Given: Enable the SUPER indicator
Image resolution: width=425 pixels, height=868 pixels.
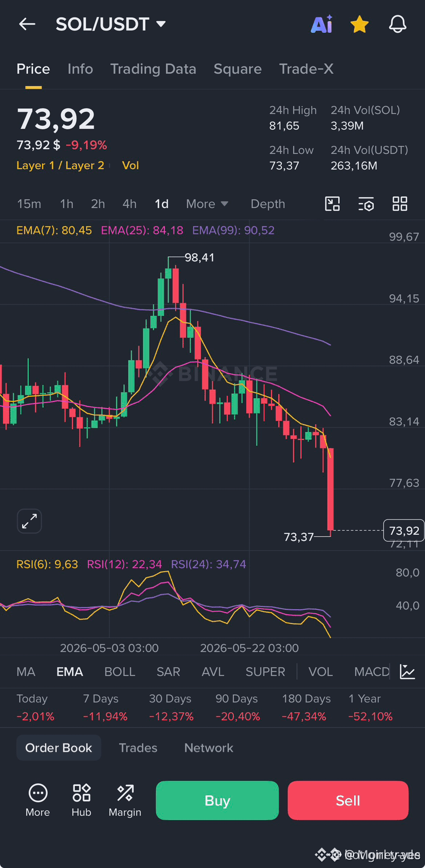Looking at the screenshot, I should (x=265, y=672).
